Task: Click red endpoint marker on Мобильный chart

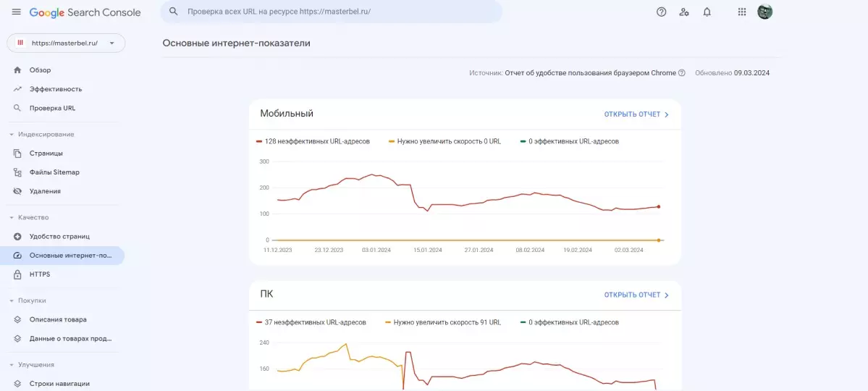Action: coord(658,206)
